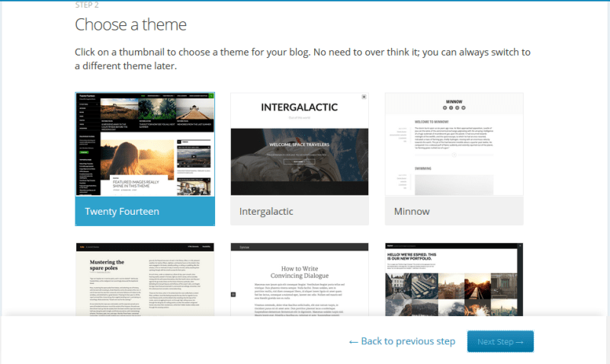
Task: Choose the "How to Write Convincing Dialogue" theme
Action: point(300,278)
